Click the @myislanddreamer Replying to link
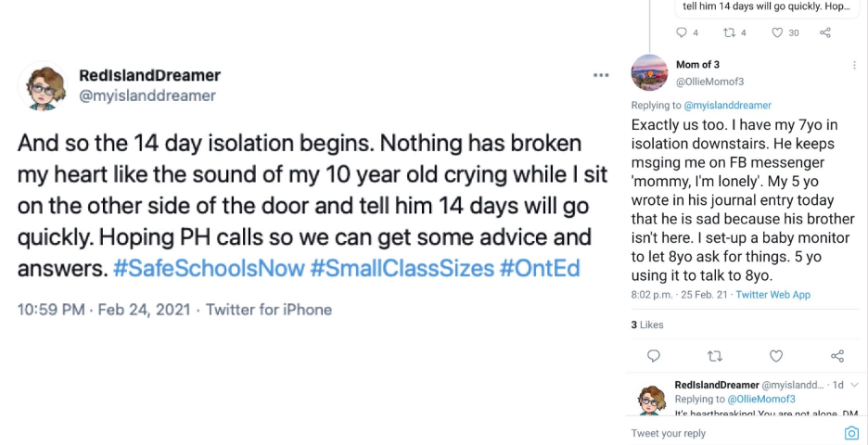Viewport: 868px width, 445px height. coord(727,105)
